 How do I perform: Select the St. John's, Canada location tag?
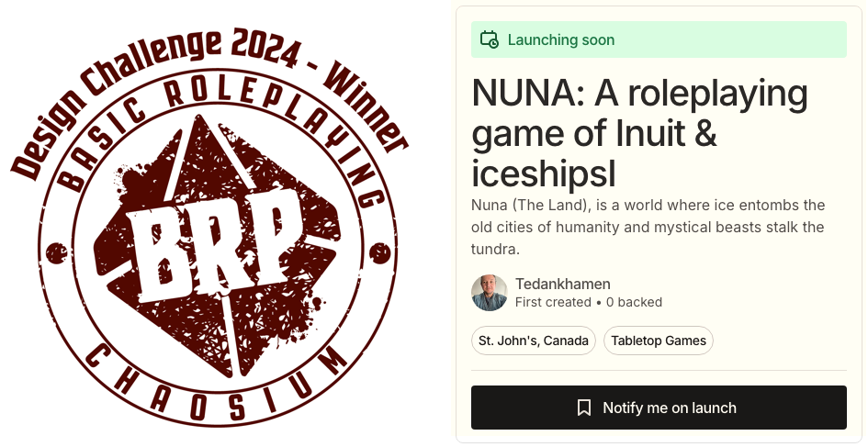click(x=534, y=341)
